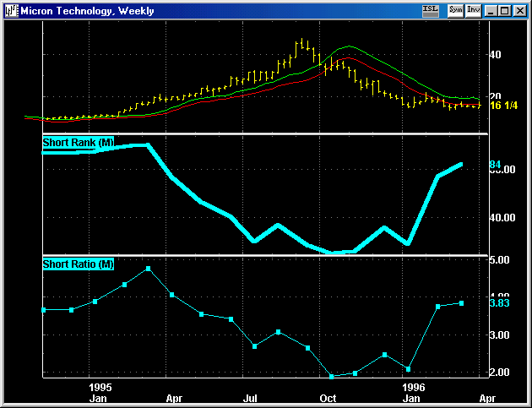Click the 'Micron Technology, Weekly' title text
The image size is (532, 408).
tap(87, 11)
